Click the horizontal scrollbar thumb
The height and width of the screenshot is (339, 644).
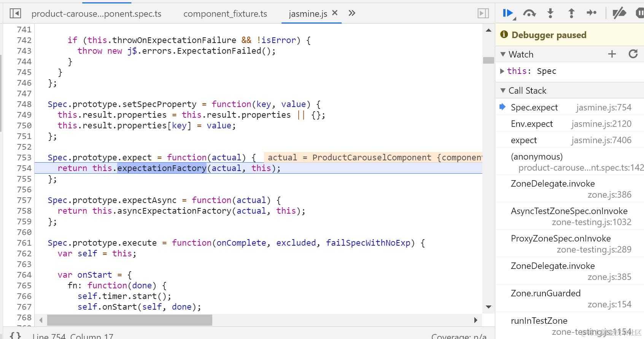pos(130,320)
